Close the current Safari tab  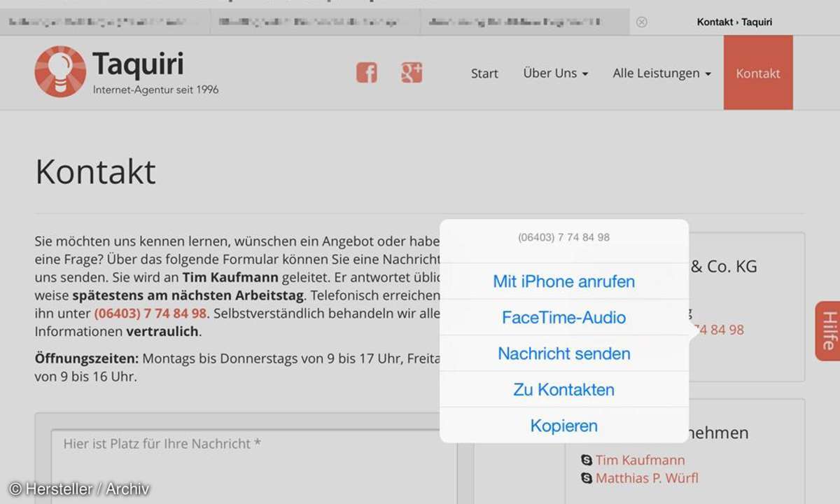pos(642,22)
